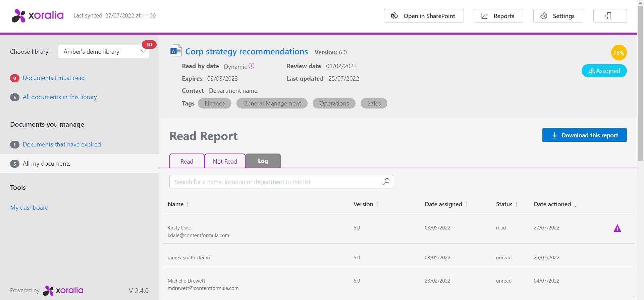Image resolution: width=644 pixels, height=300 pixels.
Task: Click the info icon next to Dynamic
Action: [x=252, y=66]
